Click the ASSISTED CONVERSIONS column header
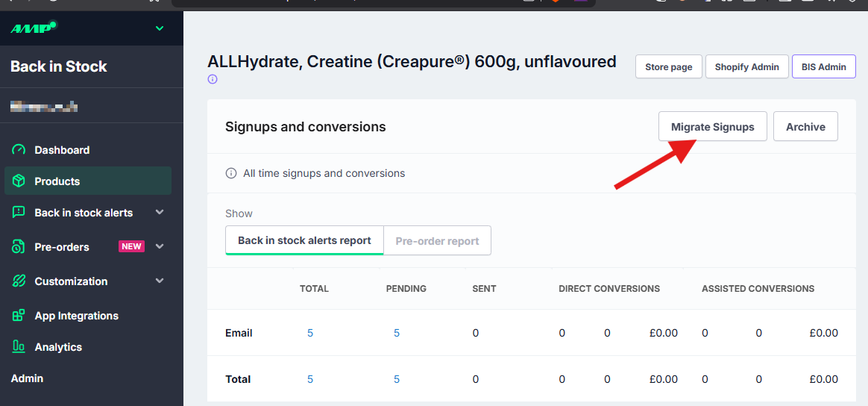Viewport: 868px width, 406px height. point(758,289)
